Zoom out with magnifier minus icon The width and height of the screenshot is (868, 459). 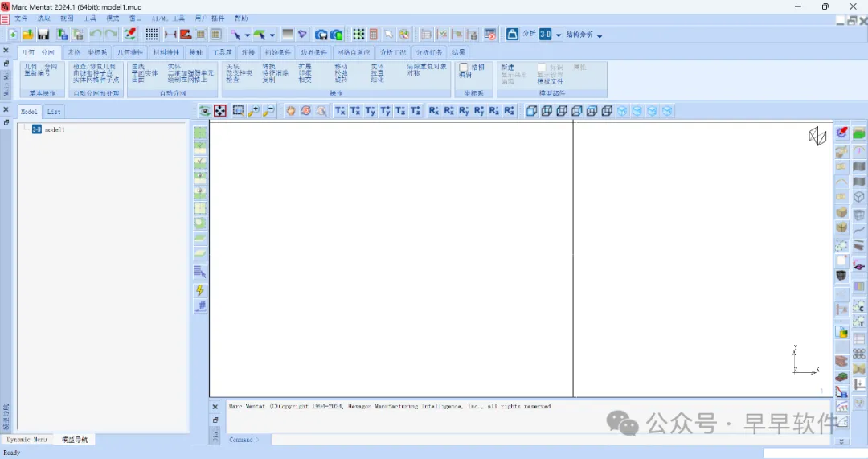(268, 111)
